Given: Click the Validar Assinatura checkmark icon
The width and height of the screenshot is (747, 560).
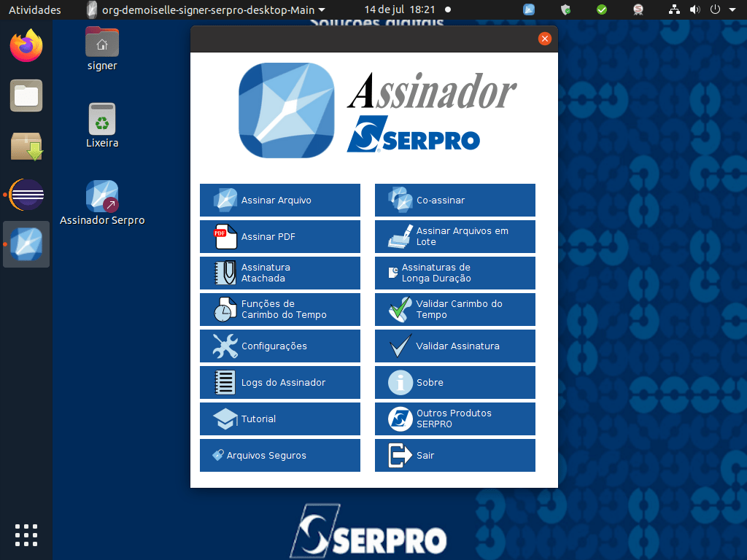Looking at the screenshot, I should click(400, 346).
